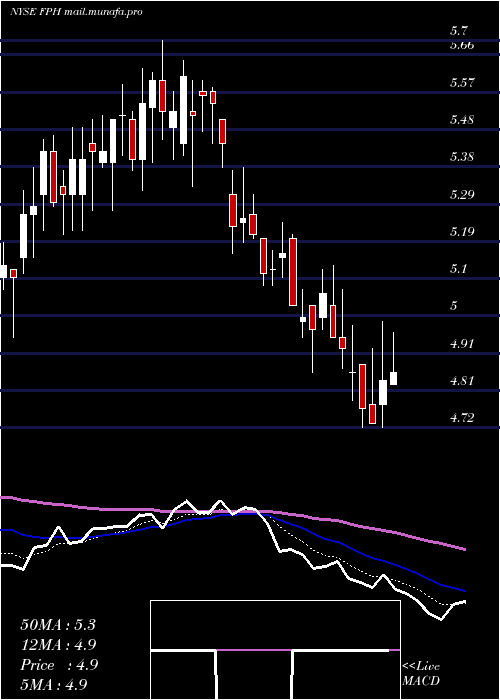Select the 4.72 price axis label
Image resolution: width=500 pixels, height=700 pixels.
pyautogui.click(x=462, y=418)
